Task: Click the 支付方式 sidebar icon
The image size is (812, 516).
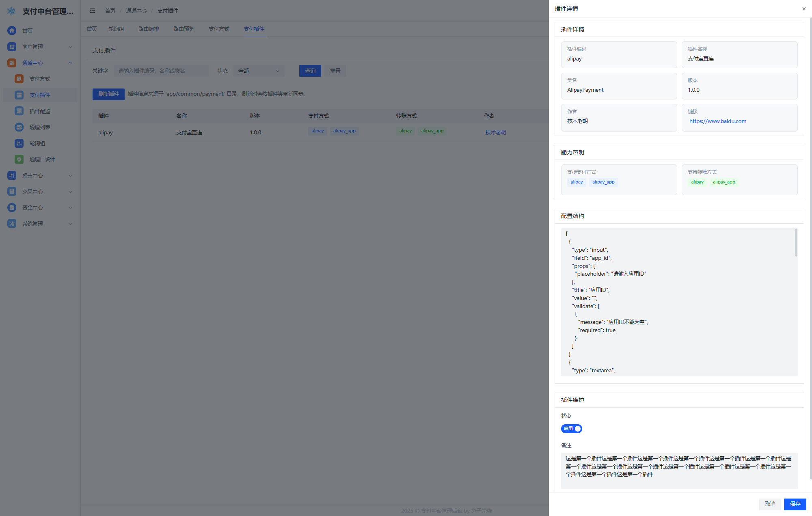Action: tap(19, 79)
